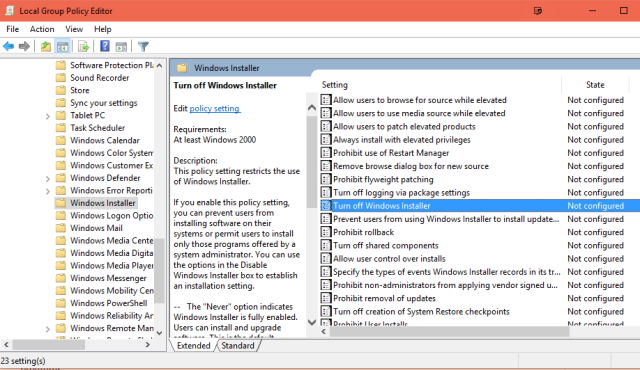Click the Up one level folder icon
The height and width of the screenshot is (370, 640).
click(46, 47)
